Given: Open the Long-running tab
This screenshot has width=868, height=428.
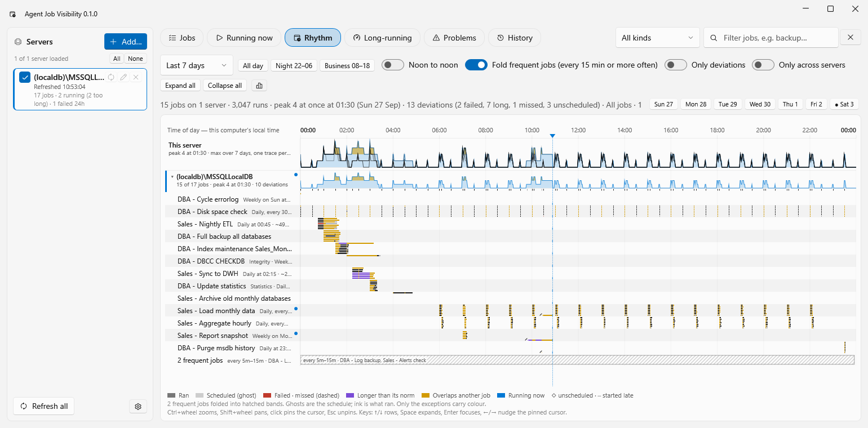Looking at the screenshot, I should 382,38.
